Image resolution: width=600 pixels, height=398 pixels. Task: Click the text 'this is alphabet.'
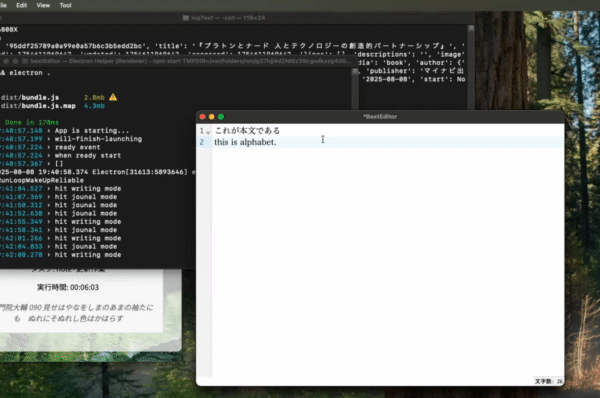[245, 142]
